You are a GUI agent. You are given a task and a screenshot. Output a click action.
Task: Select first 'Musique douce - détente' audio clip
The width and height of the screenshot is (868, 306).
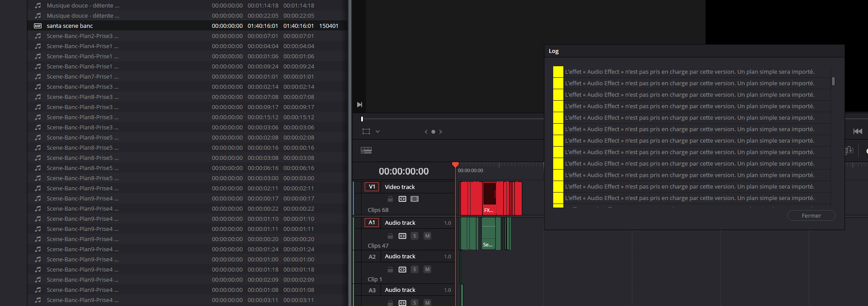tap(83, 6)
